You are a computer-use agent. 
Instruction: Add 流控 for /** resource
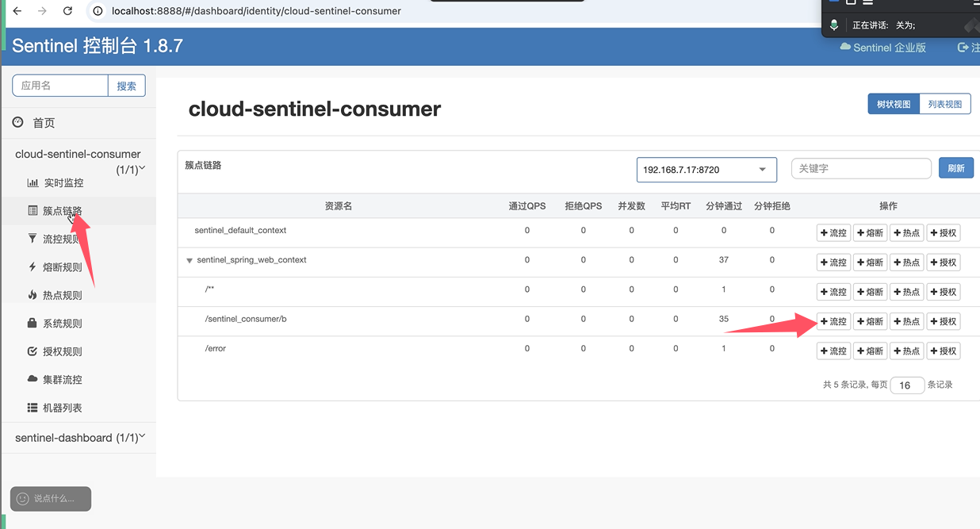(x=833, y=292)
